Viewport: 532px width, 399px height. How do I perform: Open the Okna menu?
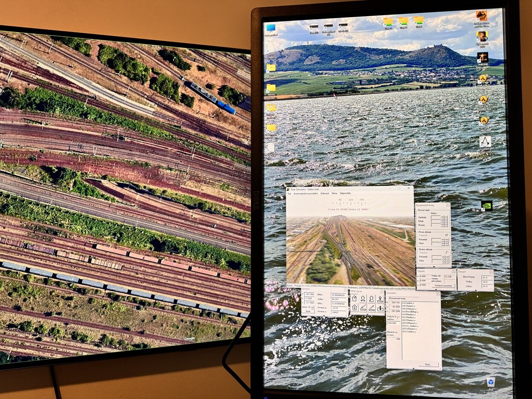[334, 194]
